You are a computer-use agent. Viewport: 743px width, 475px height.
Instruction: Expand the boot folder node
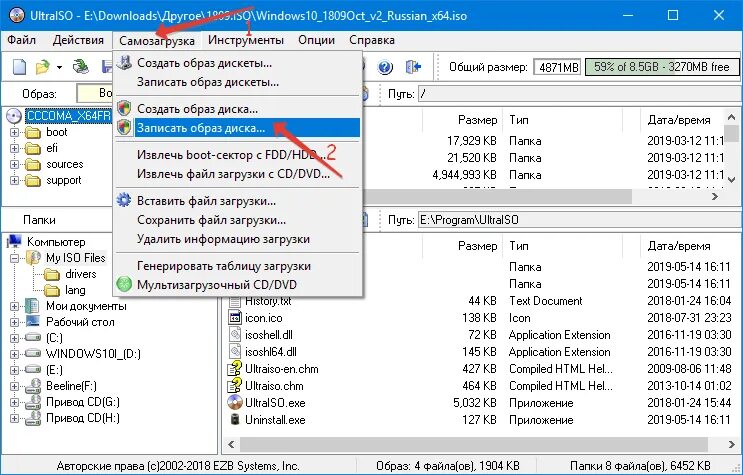[x=14, y=132]
